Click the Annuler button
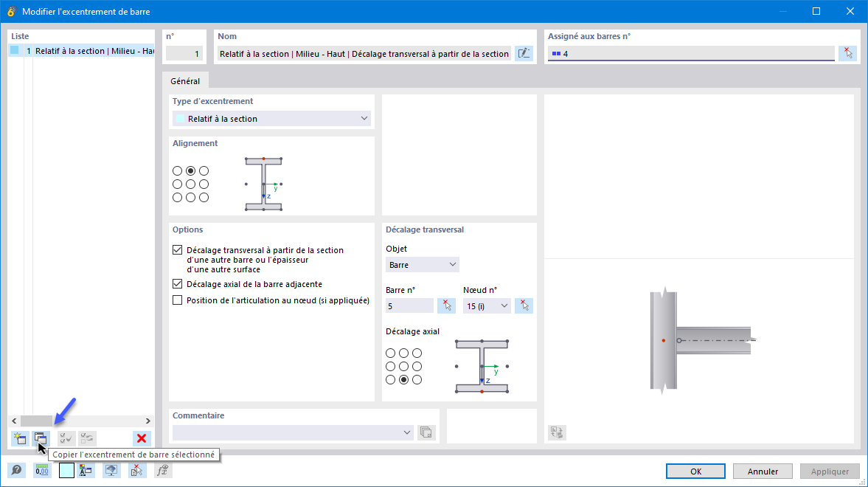 tap(763, 471)
